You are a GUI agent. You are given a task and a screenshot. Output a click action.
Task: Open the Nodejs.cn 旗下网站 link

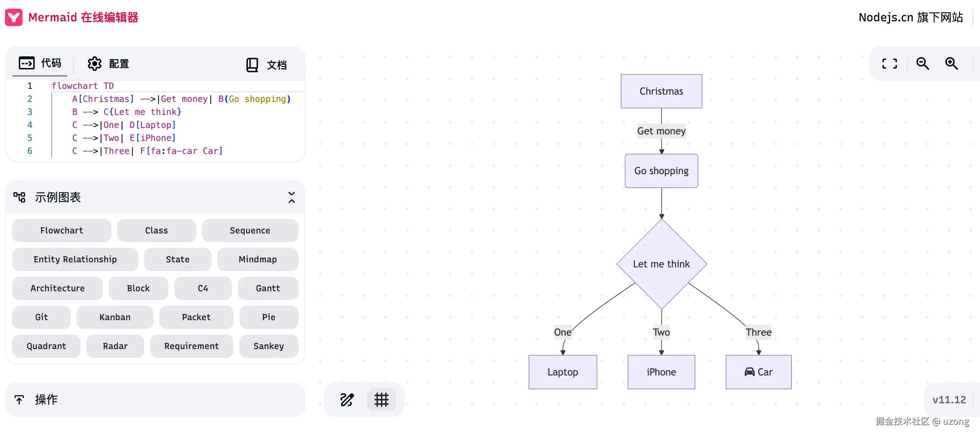coord(910,17)
